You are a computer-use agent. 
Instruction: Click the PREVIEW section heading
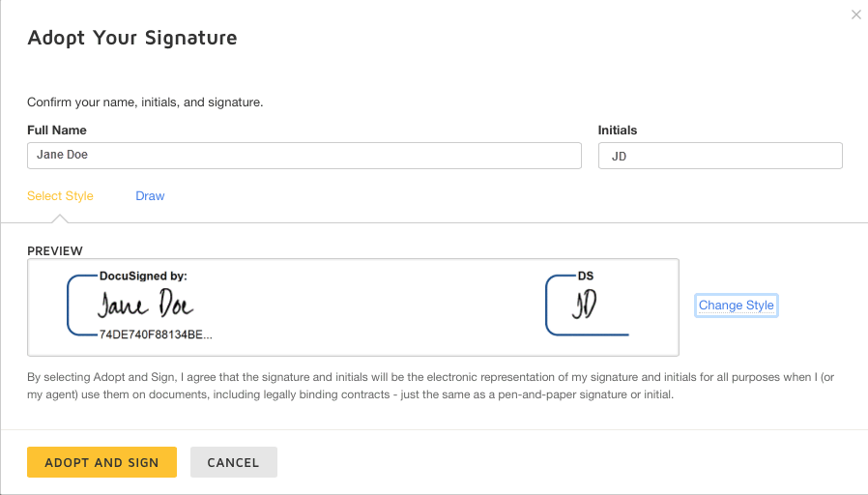tap(55, 250)
